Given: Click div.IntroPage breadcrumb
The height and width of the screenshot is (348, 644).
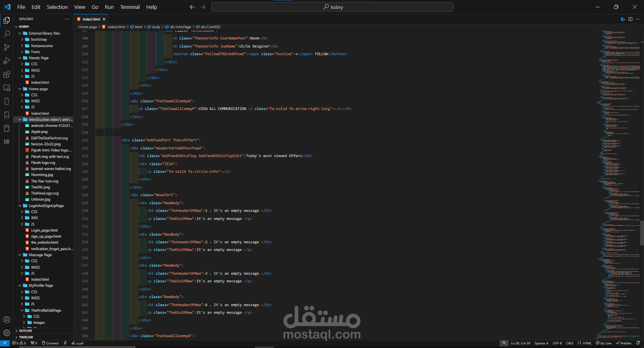Looking at the screenshot, I should click(x=178, y=27).
